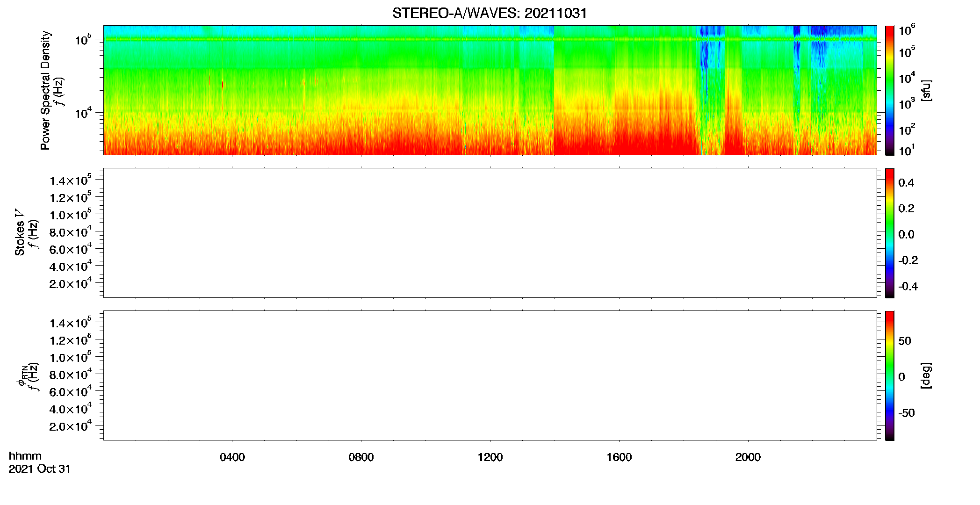This screenshot has width=980, height=505.
Task: Click the 2021 Oct 31 date label
Action: (x=40, y=469)
